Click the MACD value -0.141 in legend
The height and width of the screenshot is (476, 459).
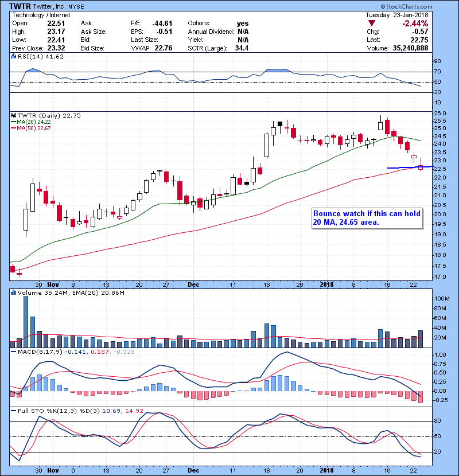76,352
